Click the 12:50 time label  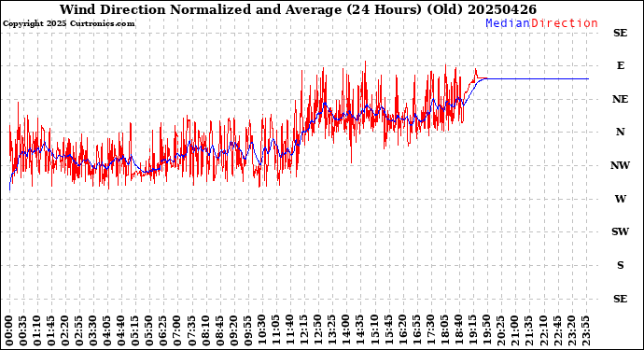[x=317, y=330]
